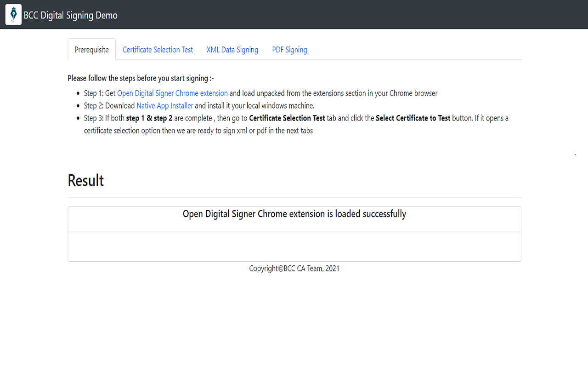The width and height of the screenshot is (588, 368).
Task: Open the BCC Digital Signing Demo title
Action: pyautogui.click(x=71, y=16)
